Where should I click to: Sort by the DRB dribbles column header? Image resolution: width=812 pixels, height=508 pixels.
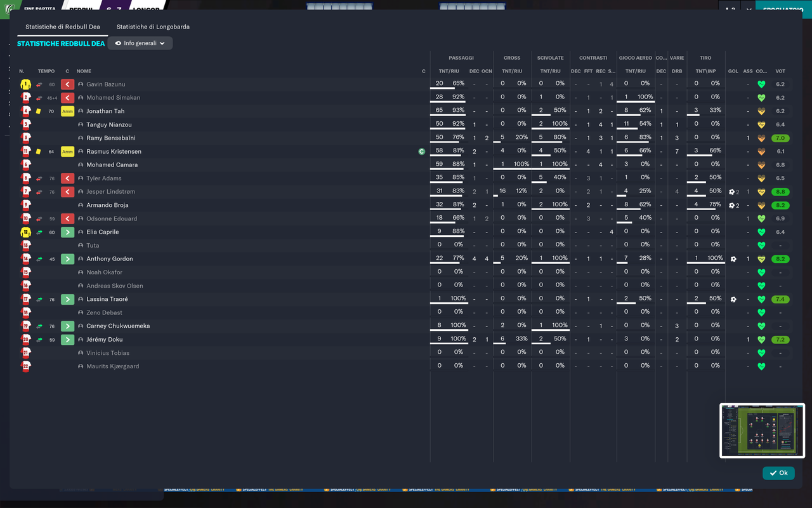pos(677,71)
